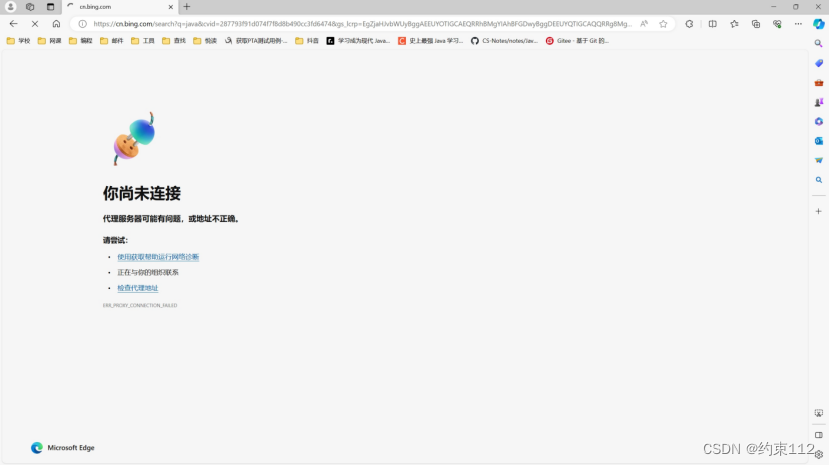Viewport: 830px width, 465px height.
Task: Open Read aloud from address bar
Action: (x=644, y=24)
